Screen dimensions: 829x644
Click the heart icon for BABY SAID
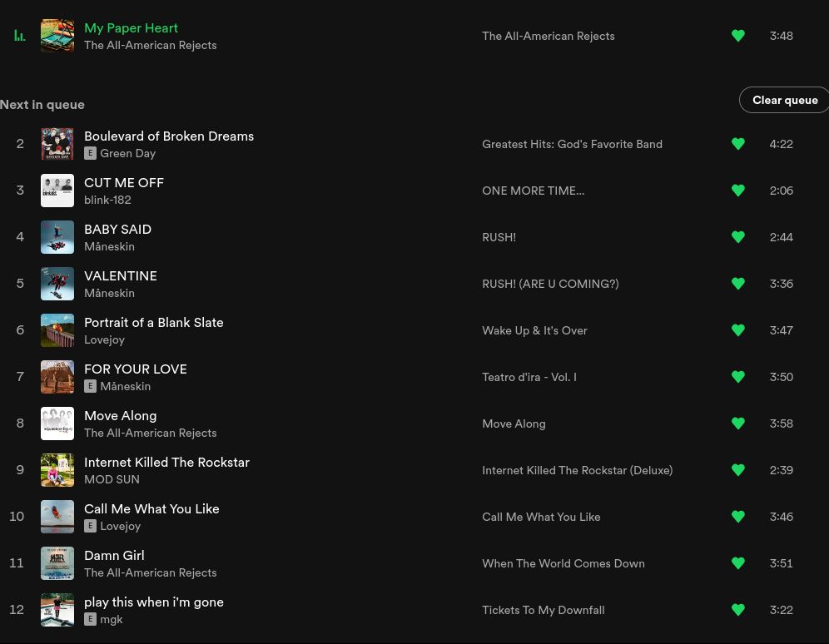pyautogui.click(x=738, y=237)
